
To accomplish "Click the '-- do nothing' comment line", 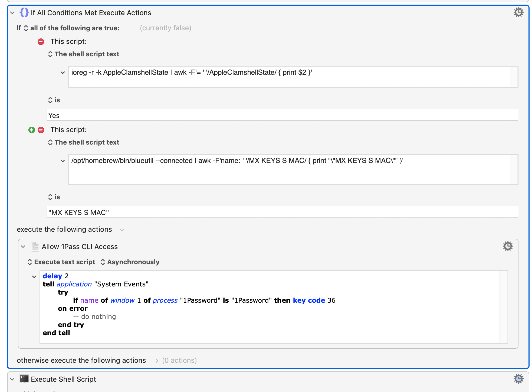I will pos(94,317).
